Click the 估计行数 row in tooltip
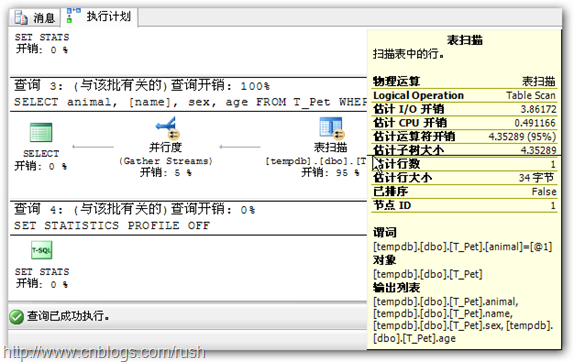This screenshot has width=574, height=362. 465,164
